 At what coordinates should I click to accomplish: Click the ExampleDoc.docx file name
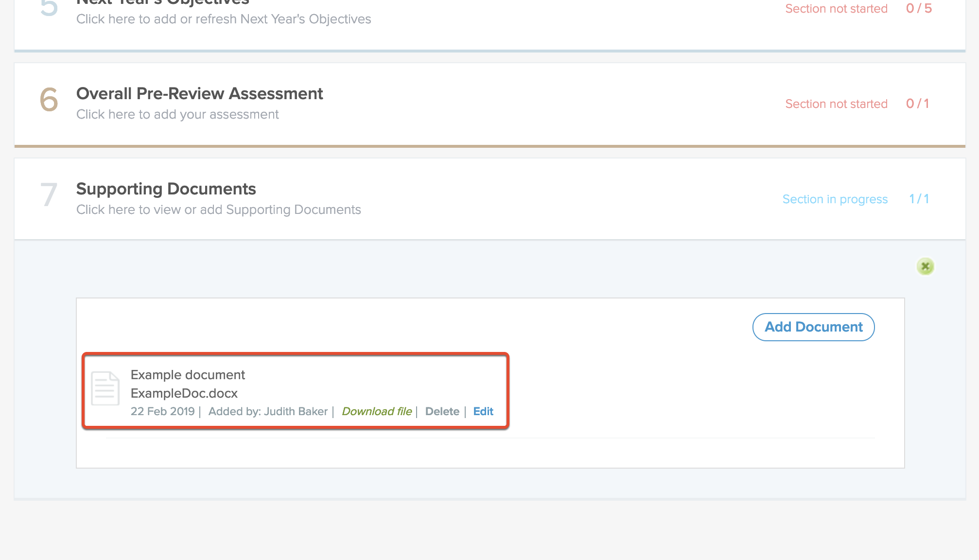[x=184, y=393]
